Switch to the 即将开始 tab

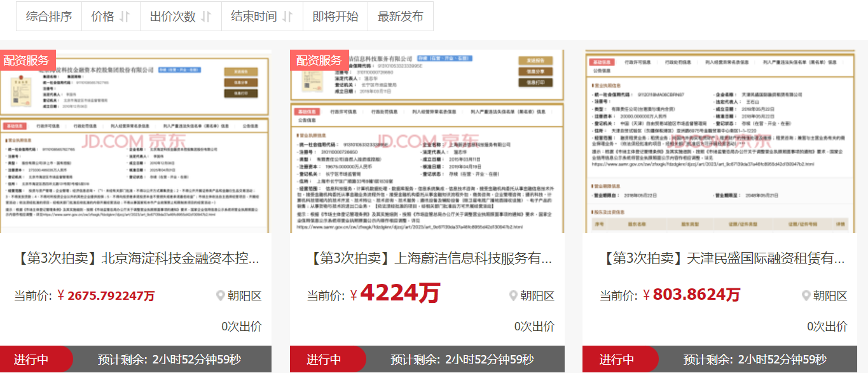pos(335,17)
